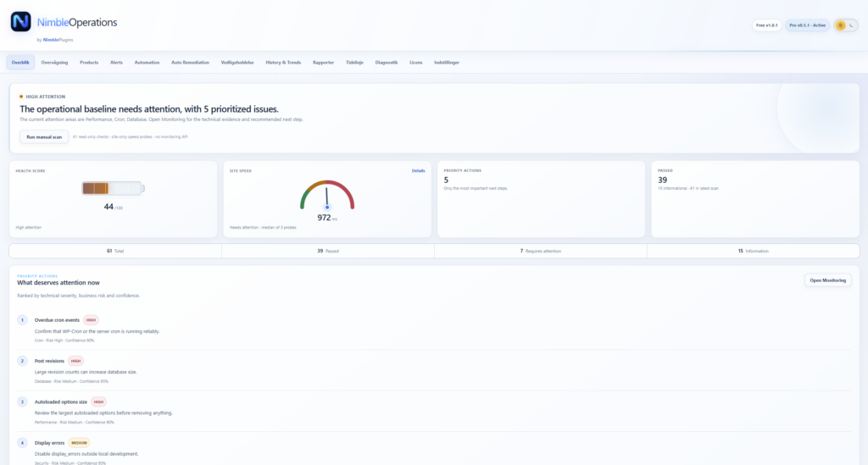Screen dimensions: 868x465
Task: Open the Overvågning tab
Action: 54,63
